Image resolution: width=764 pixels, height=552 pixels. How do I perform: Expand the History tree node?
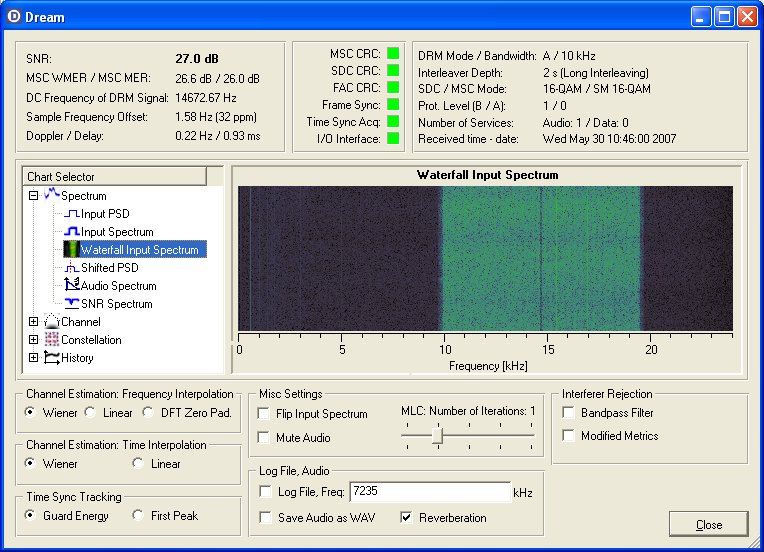[x=34, y=358]
